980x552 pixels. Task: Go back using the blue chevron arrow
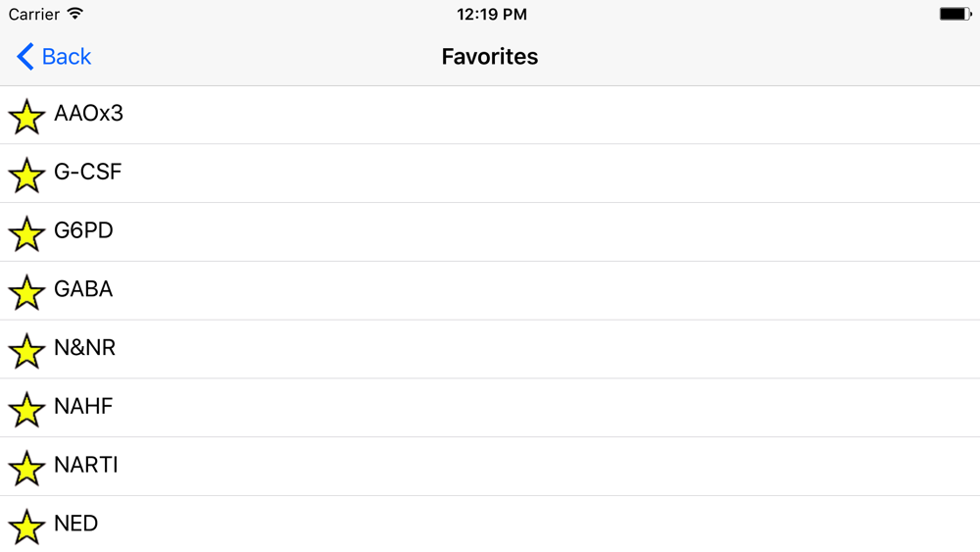click(x=25, y=57)
